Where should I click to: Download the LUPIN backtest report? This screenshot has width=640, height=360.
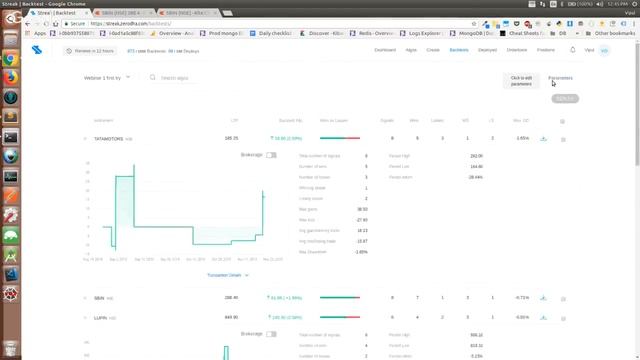tap(543, 317)
